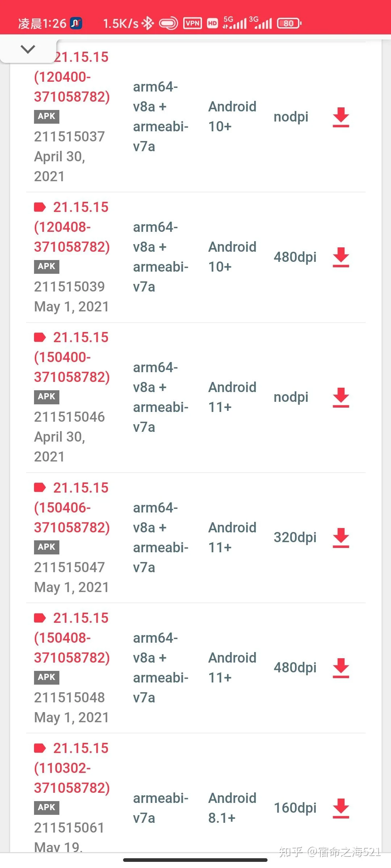Tap the APK badge for build 211515039
The image size is (391, 868).
pos(47,267)
